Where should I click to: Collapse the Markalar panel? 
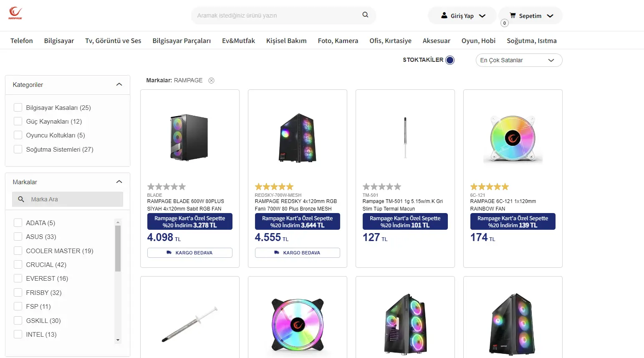[119, 182]
